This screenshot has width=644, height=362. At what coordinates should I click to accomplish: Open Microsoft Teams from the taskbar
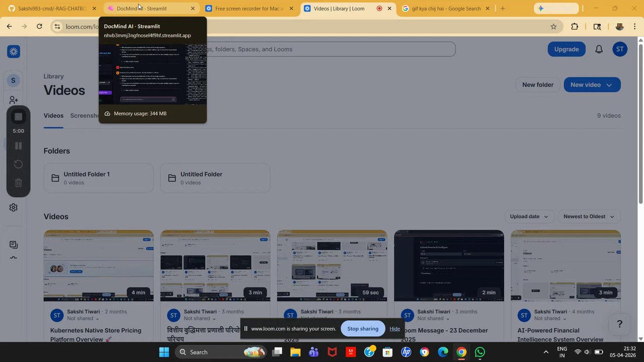point(313,352)
